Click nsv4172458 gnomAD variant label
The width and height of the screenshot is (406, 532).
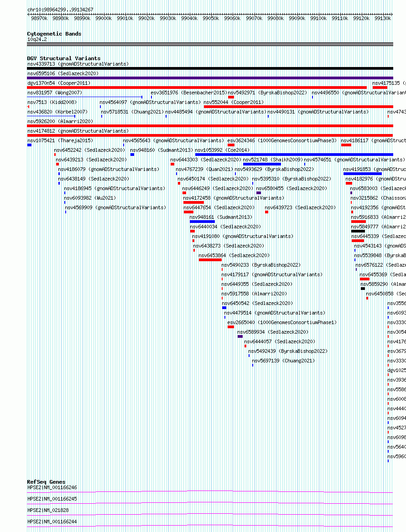coord(234,197)
